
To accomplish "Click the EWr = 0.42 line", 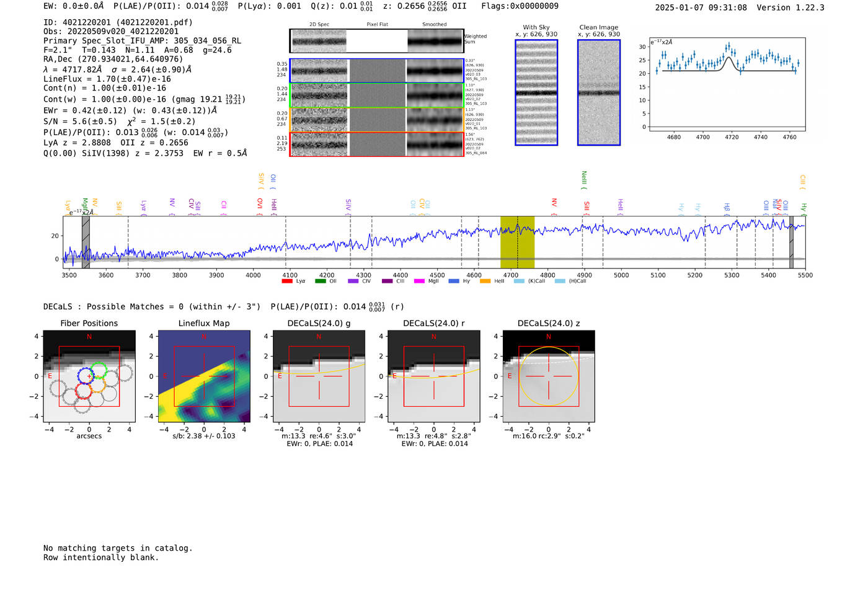I will point(130,110).
